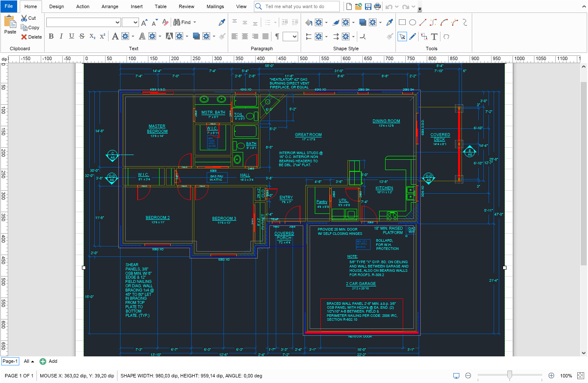Click the Find button
Image resolution: width=588 pixels, height=383 pixels.
[182, 22]
